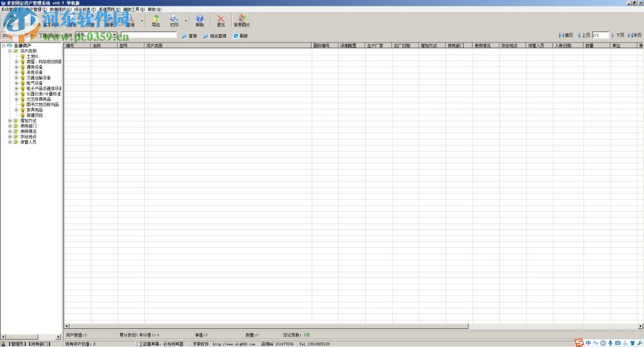Click the 资产类别 column header
This screenshot has height=347, width=644.
tap(228, 46)
